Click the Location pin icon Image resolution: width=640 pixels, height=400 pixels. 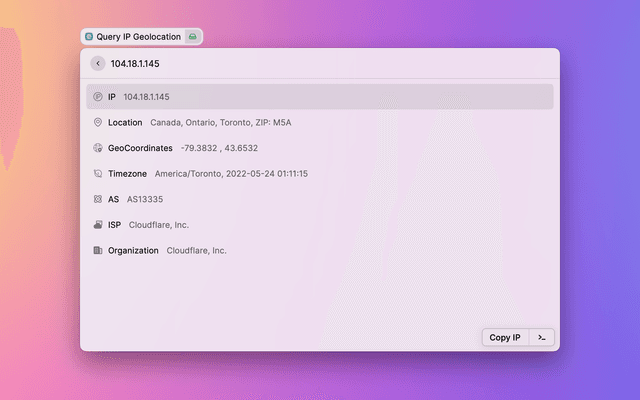(x=98, y=123)
